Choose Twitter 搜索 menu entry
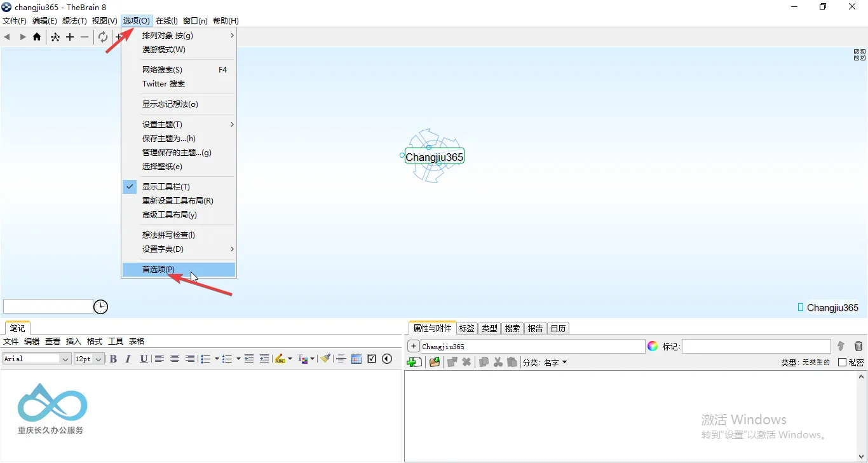This screenshot has width=868, height=463. coord(179,84)
